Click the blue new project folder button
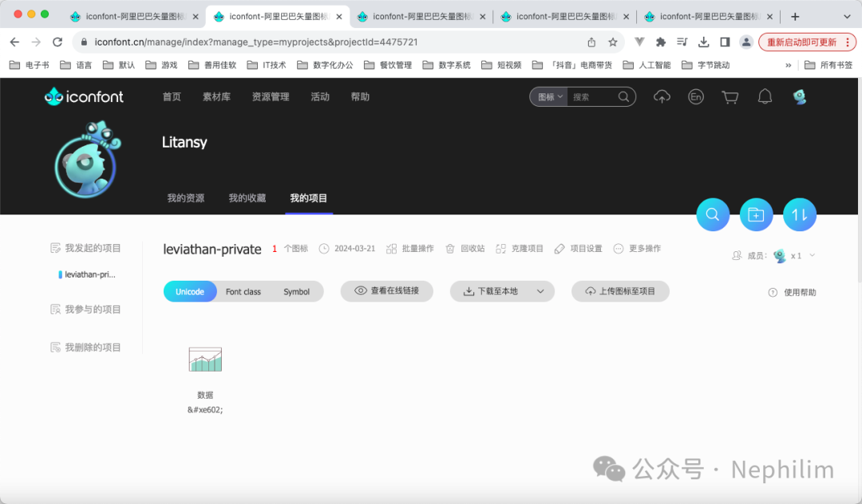This screenshot has height=504, width=862. click(756, 214)
